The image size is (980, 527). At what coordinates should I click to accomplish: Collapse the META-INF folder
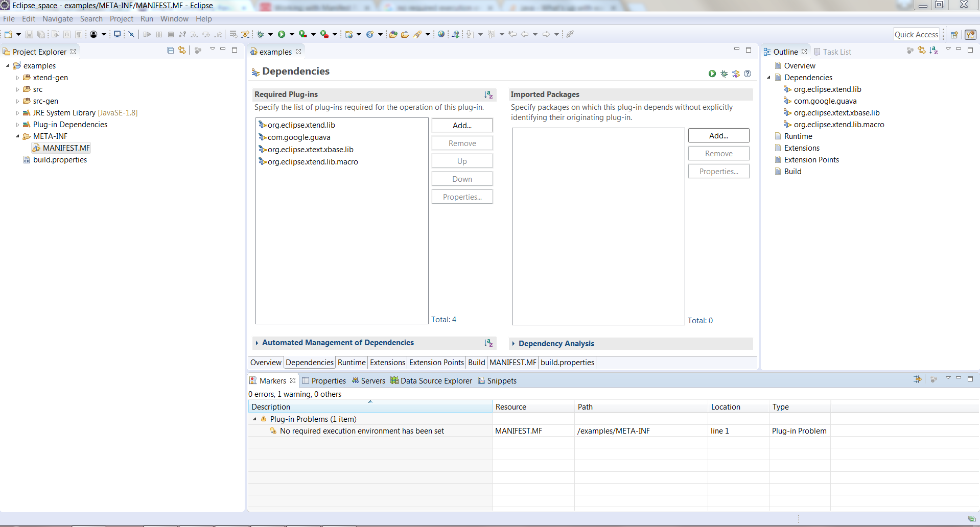point(17,136)
